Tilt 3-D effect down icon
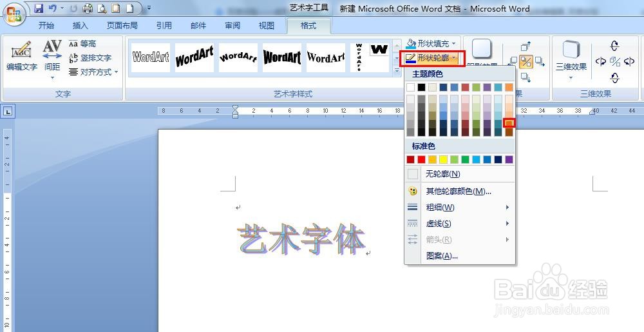This screenshot has height=332, width=644. [x=614, y=77]
